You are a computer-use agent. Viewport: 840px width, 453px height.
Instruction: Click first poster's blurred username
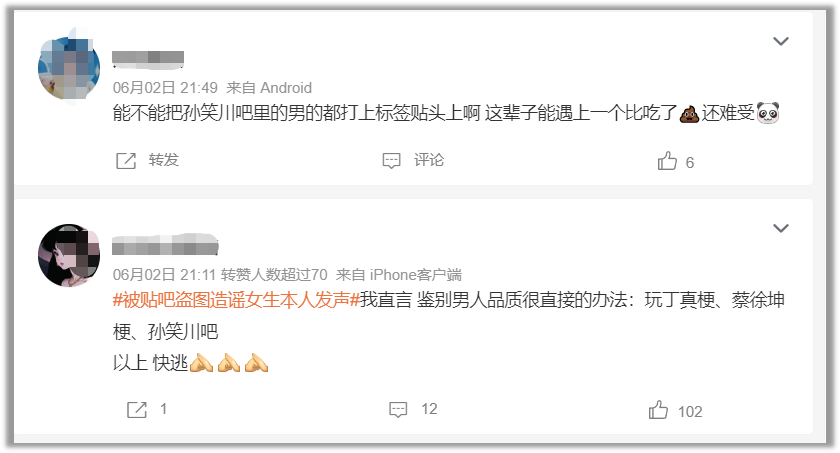[148, 59]
